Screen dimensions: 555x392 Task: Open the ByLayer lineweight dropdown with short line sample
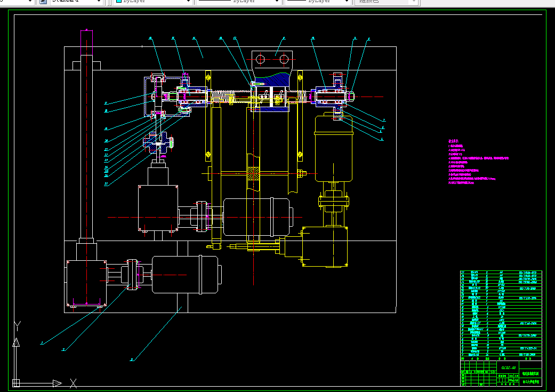pos(318,2)
